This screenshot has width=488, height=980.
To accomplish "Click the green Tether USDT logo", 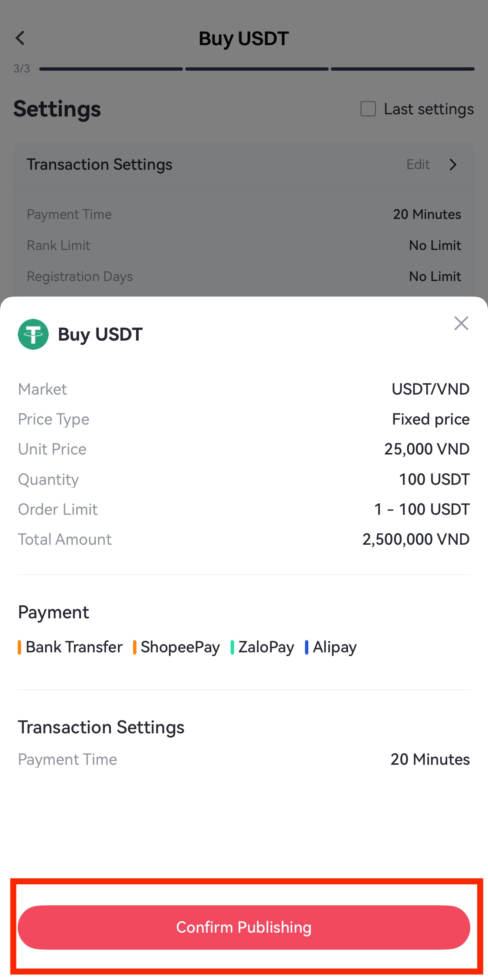I will coord(33,334).
